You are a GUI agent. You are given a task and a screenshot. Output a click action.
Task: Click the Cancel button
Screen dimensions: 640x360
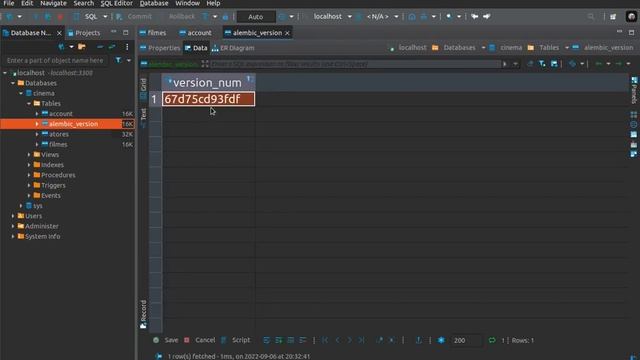click(x=200, y=340)
